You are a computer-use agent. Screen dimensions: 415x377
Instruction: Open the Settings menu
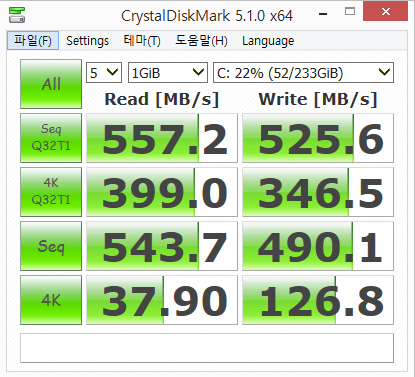[x=87, y=41]
